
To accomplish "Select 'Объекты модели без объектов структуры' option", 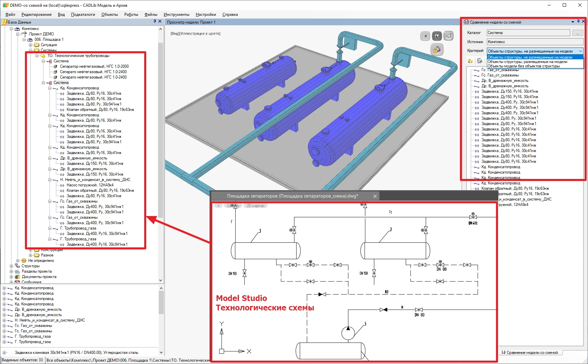I will 524,66.
